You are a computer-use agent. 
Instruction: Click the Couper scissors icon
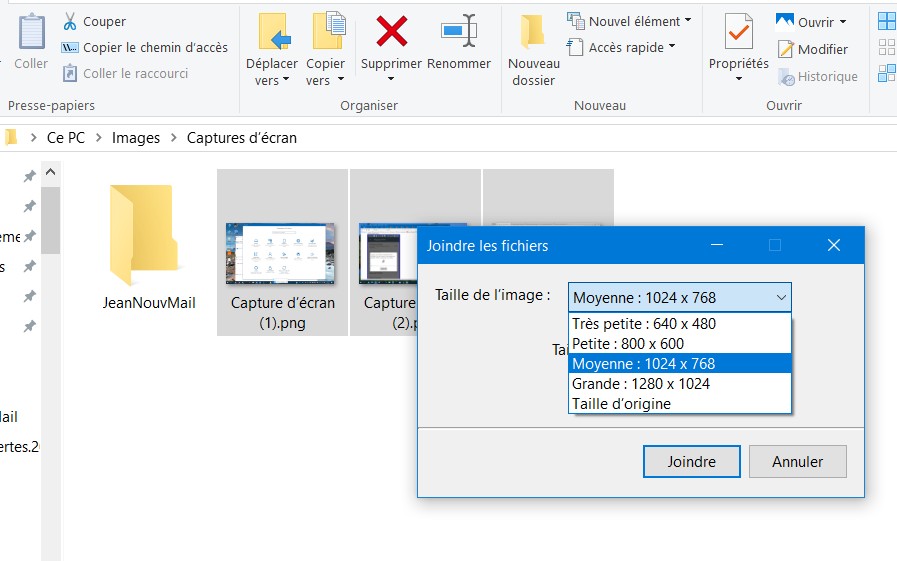point(70,21)
